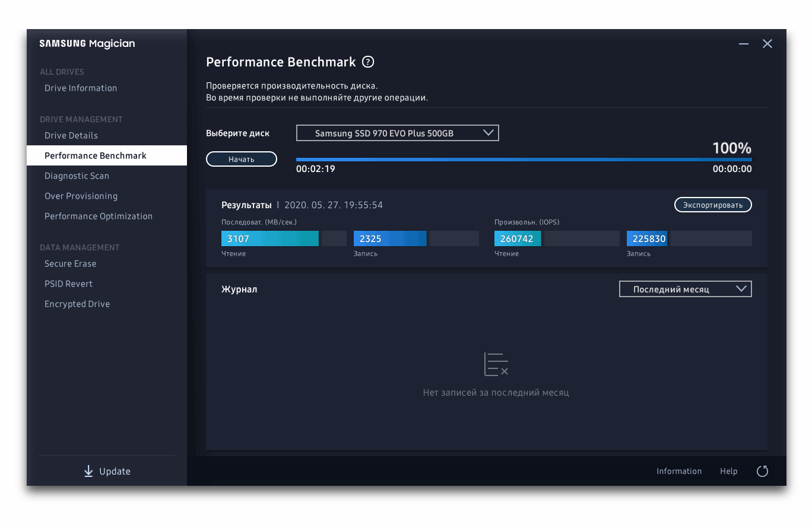Click the benchmark progress bar
The height and width of the screenshot is (522, 812).
524,159
